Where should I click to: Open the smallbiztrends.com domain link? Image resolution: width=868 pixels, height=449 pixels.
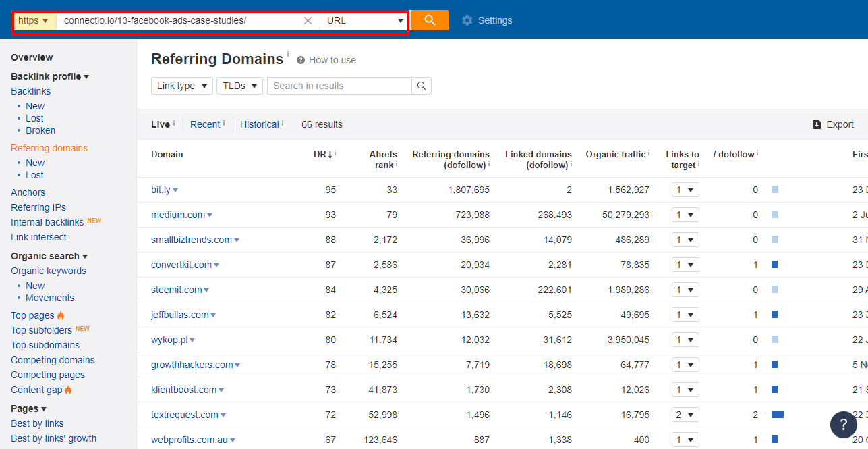coord(192,240)
